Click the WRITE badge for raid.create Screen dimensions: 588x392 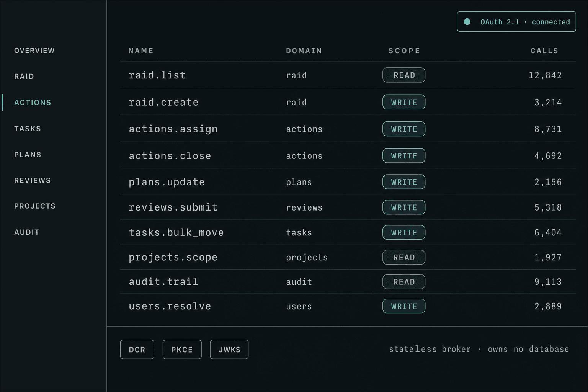tap(404, 102)
